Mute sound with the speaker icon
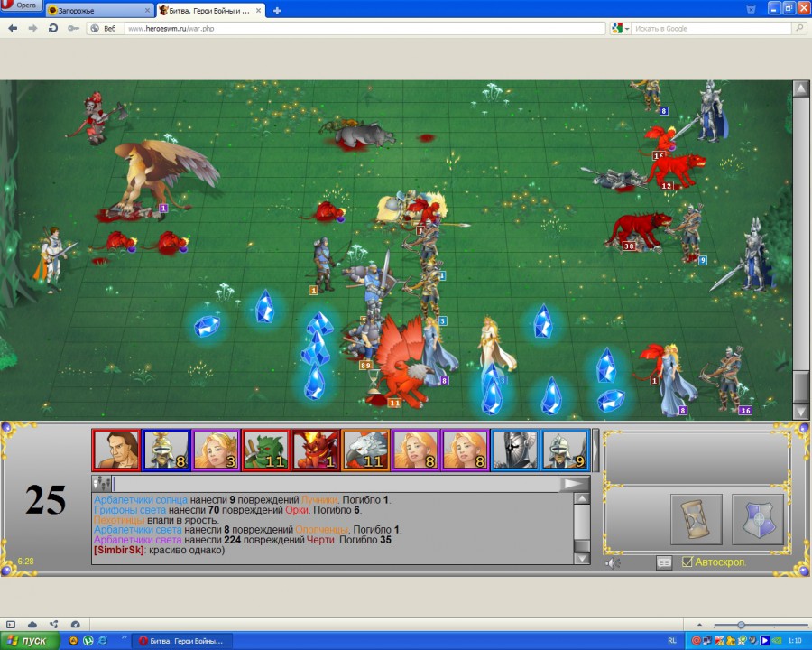 click(613, 563)
